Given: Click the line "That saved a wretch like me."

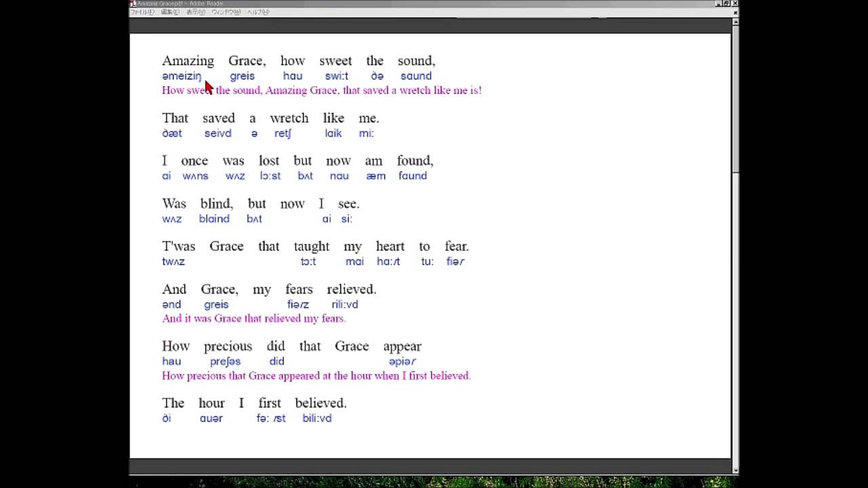Looking at the screenshot, I should [x=271, y=118].
